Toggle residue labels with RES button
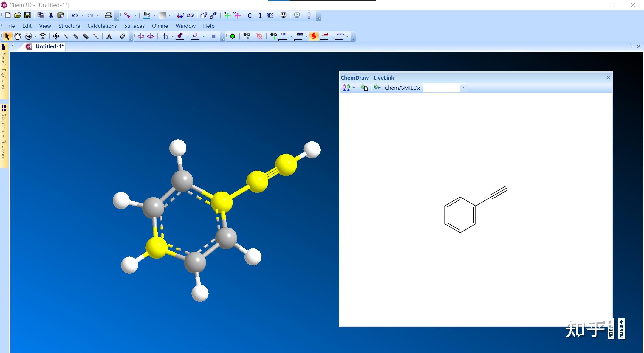Viewport: 644px width, 353px height. [270, 15]
